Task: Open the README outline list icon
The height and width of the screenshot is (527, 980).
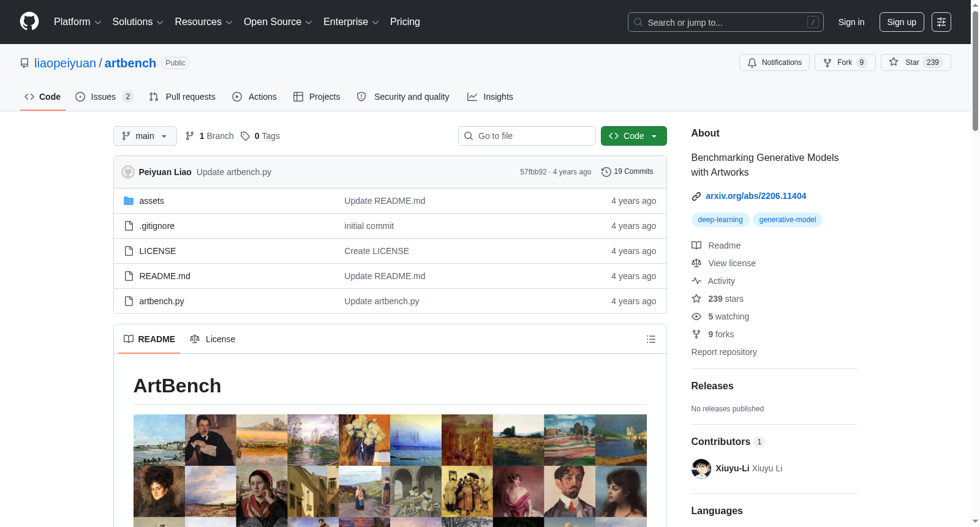Action: [x=651, y=339]
